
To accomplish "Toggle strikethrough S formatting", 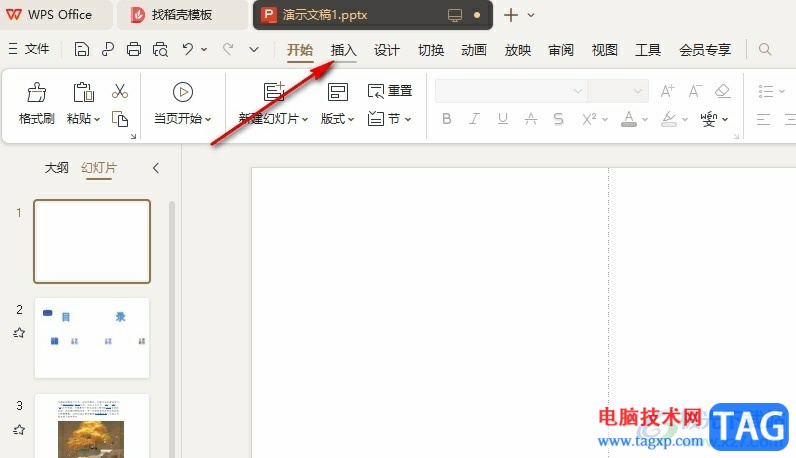I will tap(558, 119).
